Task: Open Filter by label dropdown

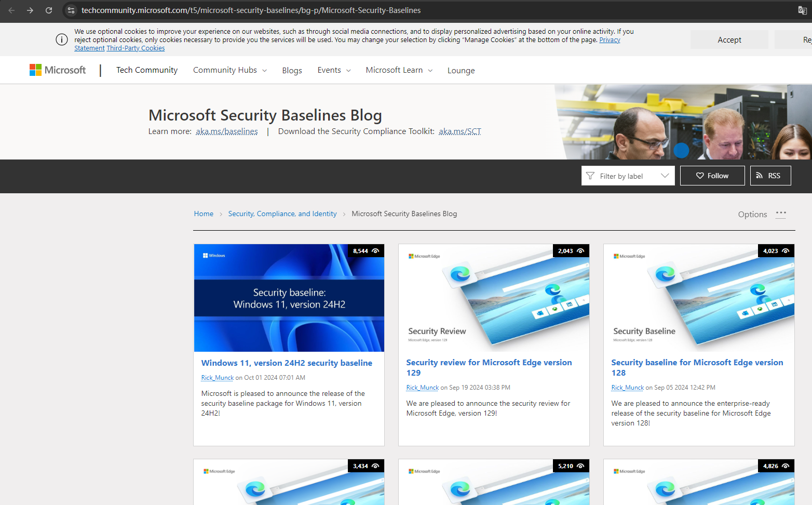Action: pos(628,176)
